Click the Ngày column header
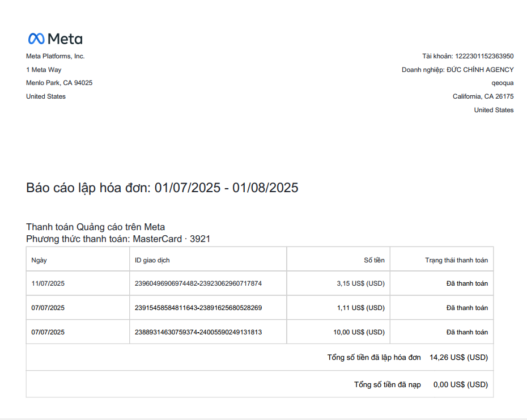This screenshot has width=527, height=420. 39,260
